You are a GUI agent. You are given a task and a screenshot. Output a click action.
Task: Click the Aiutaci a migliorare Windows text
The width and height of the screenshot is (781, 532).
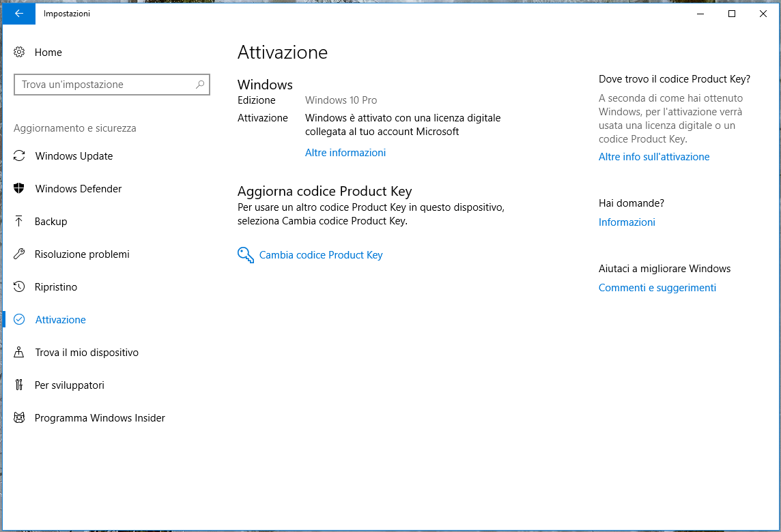[664, 269]
